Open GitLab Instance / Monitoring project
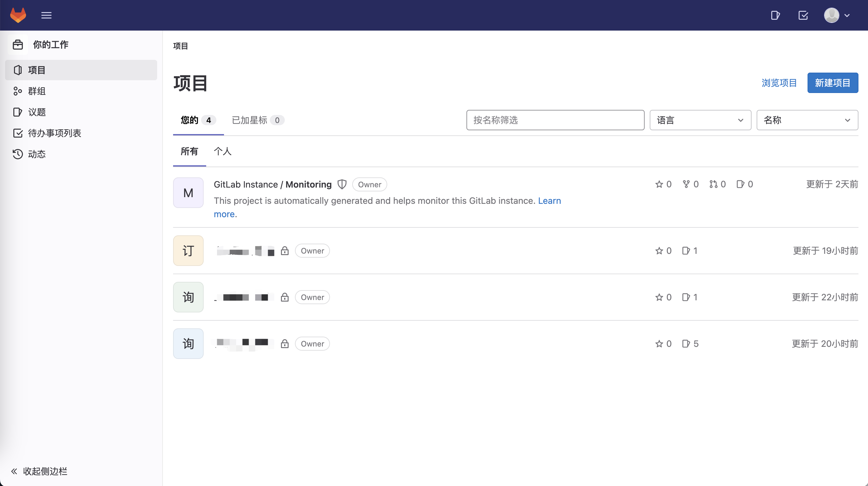Screen dimensions: 868x486 (x=273, y=184)
